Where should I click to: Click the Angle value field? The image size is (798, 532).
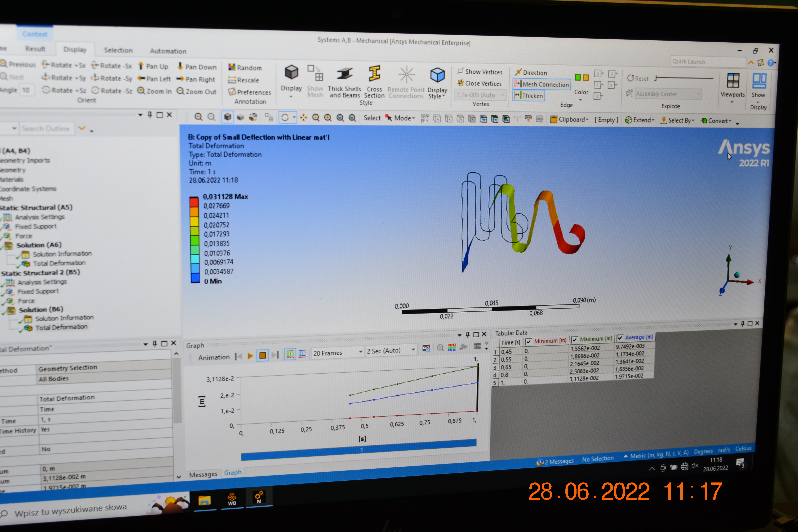(x=27, y=90)
